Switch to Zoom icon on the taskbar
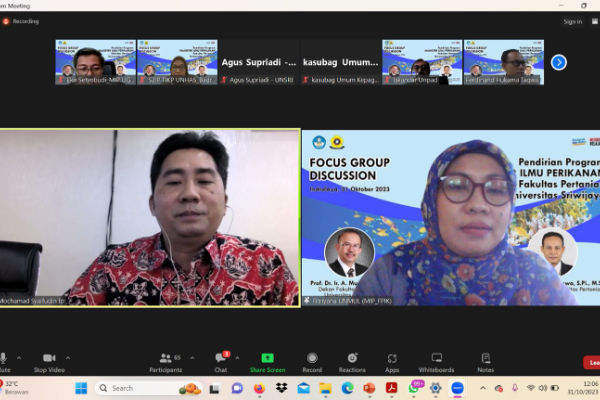 [457, 389]
